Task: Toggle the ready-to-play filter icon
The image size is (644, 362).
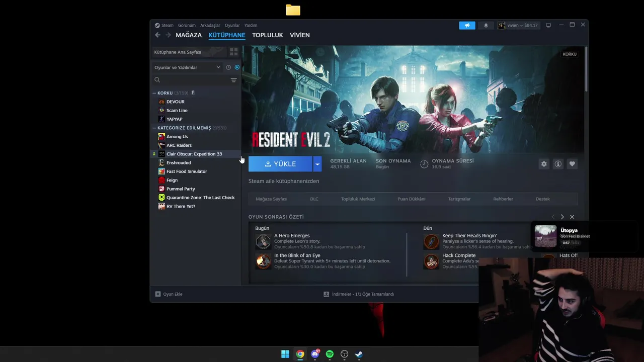Action: (237, 67)
